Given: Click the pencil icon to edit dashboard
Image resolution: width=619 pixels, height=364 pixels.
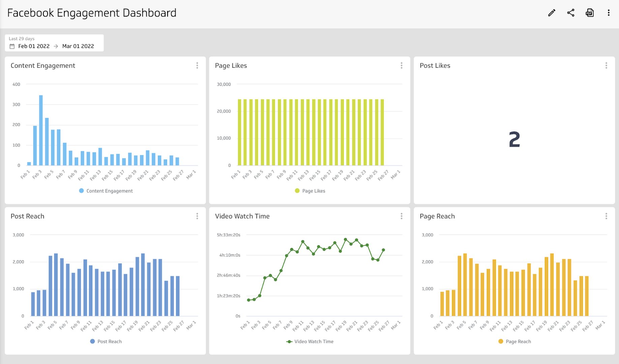Looking at the screenshot, I should click(552, 12).
